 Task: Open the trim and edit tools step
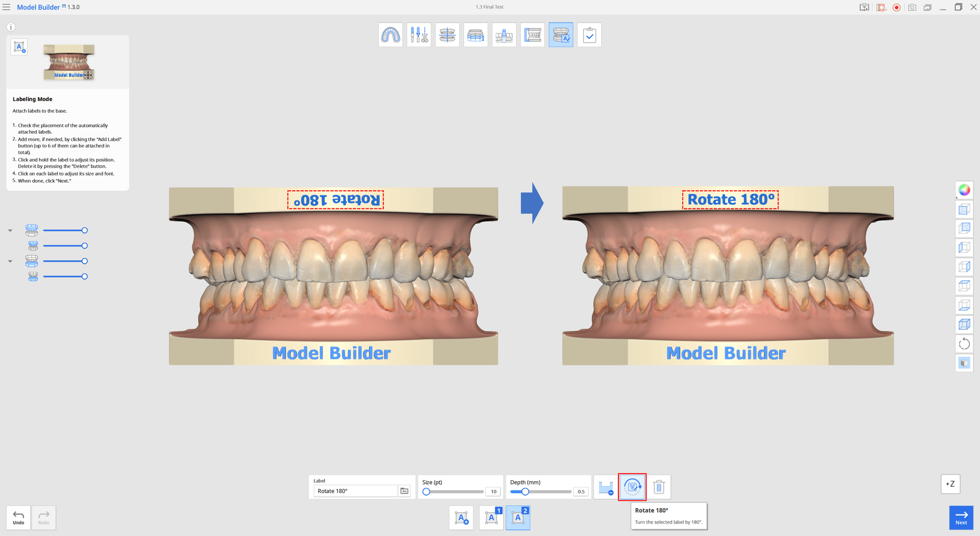[x=419, y=35]
